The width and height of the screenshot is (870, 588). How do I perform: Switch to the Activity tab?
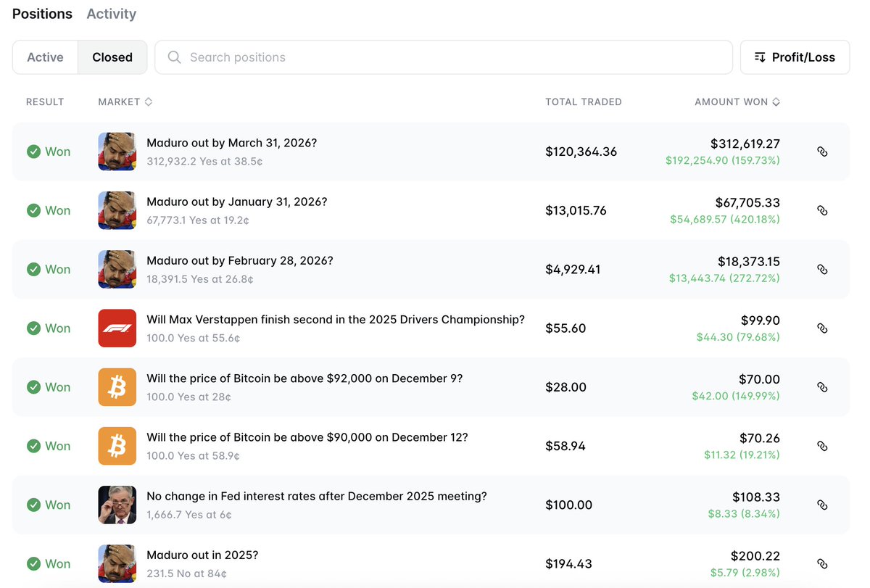tap(111, 14)
